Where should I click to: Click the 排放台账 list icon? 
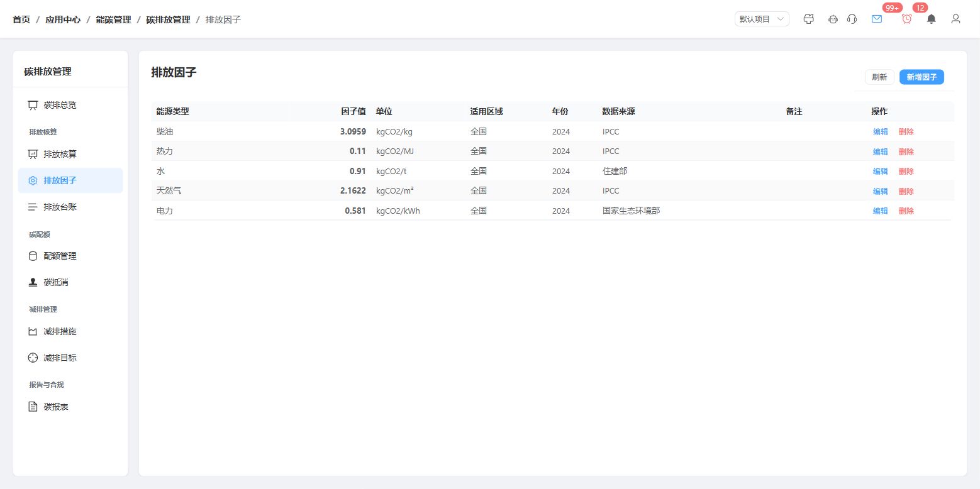(x=33, y=207)
